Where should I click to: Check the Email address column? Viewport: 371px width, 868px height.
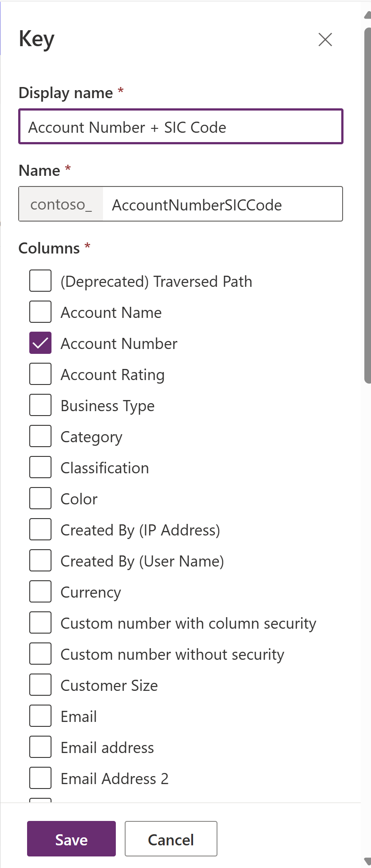point(40,747)
